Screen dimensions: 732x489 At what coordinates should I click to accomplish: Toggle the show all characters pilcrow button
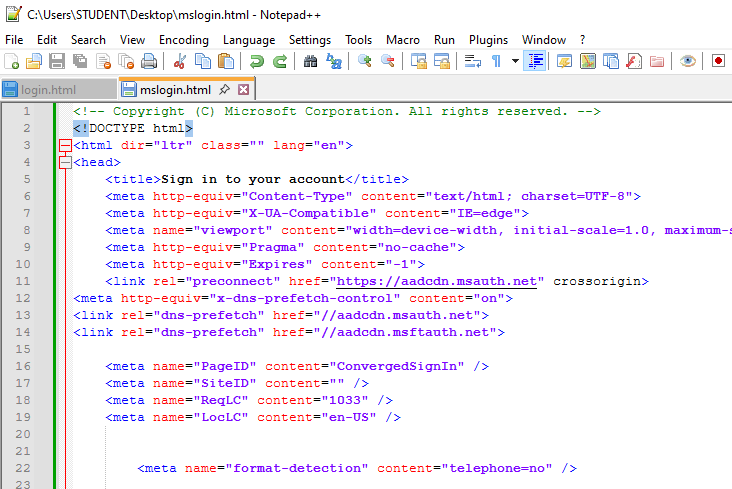pos(496,61)
